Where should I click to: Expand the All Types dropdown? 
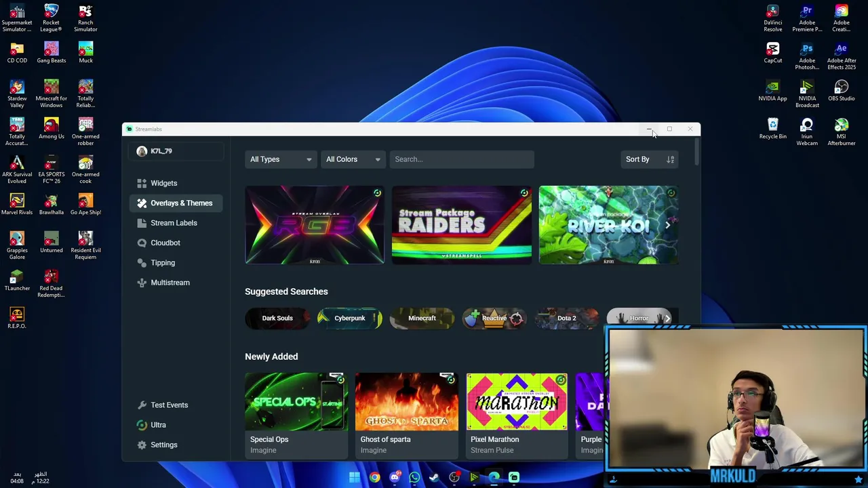pos(281,159)
